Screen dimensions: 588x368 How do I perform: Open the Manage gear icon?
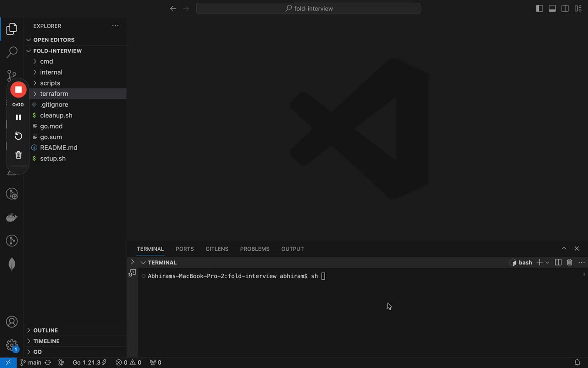pos(11,345)
